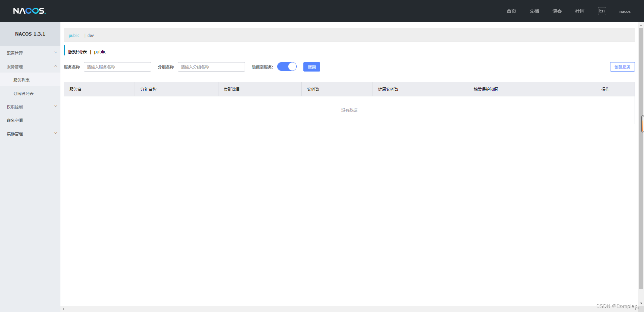Select the public namespace tab

(x=74, y=35)
